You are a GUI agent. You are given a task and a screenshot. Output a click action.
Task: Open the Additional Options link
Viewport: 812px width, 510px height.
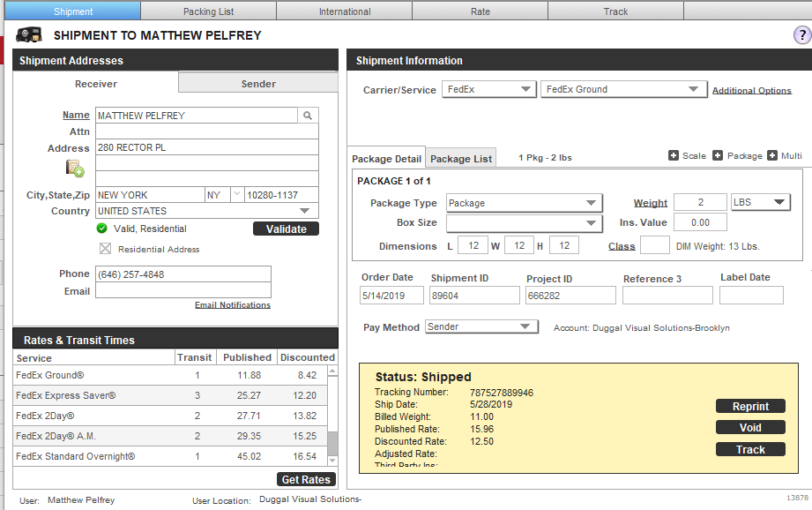pos(752,90)
